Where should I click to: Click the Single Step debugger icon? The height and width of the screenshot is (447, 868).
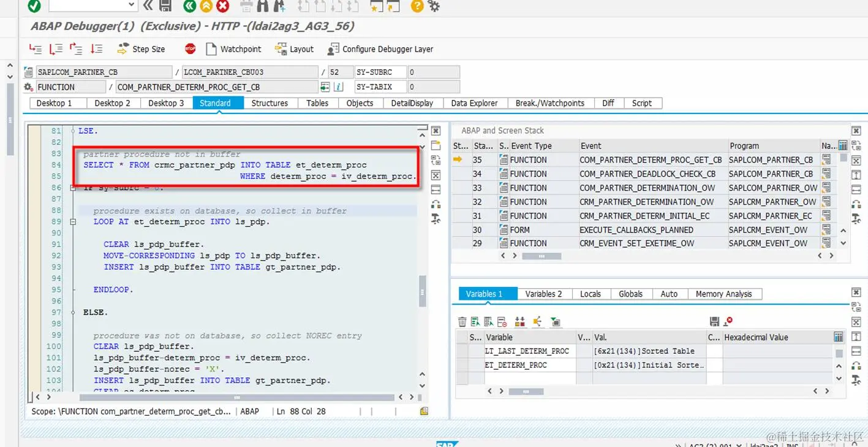point(36,49)
